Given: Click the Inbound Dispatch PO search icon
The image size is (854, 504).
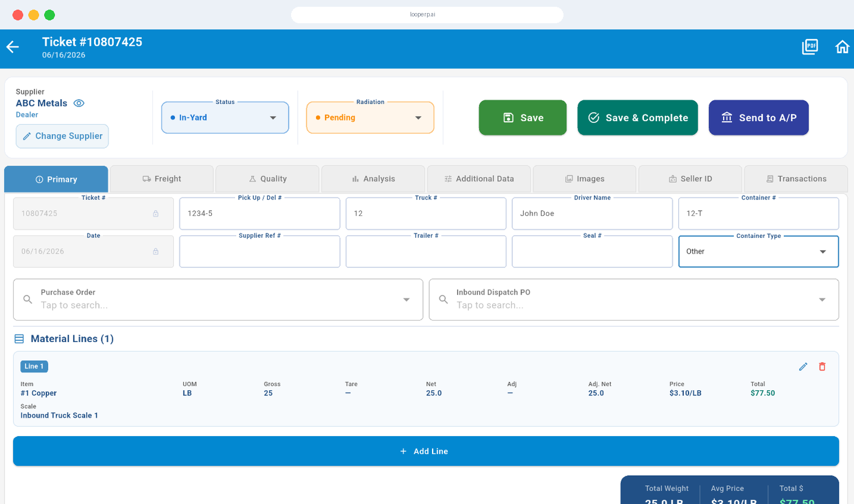Looking at the screenshot, I should click(443, 299).
